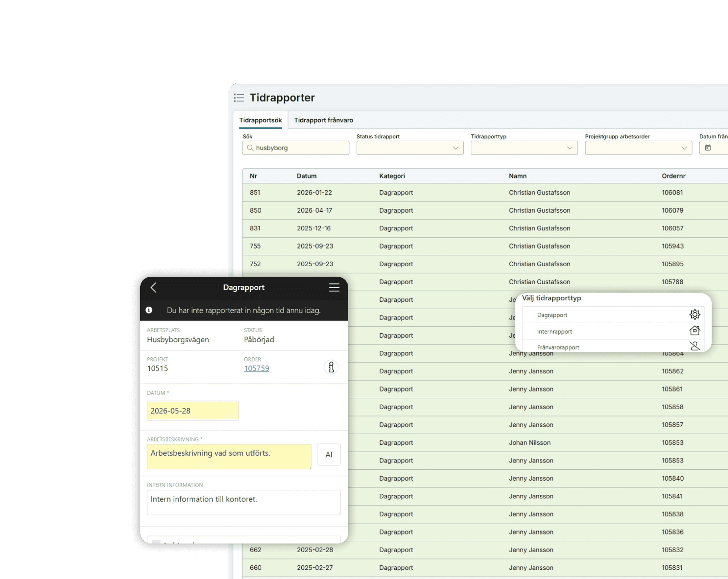The height and width of the screenshot is (579, 728).
Task: Click the Tidrapporter list icon in header
Action: point(239,98)
